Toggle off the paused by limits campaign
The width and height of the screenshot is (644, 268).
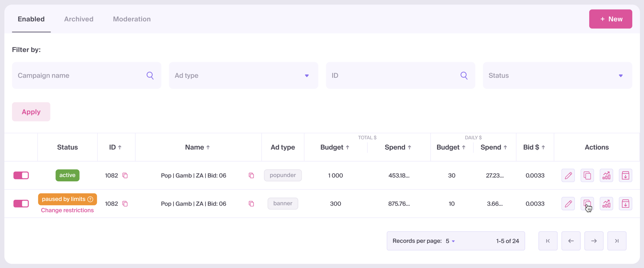click(21, 204)
